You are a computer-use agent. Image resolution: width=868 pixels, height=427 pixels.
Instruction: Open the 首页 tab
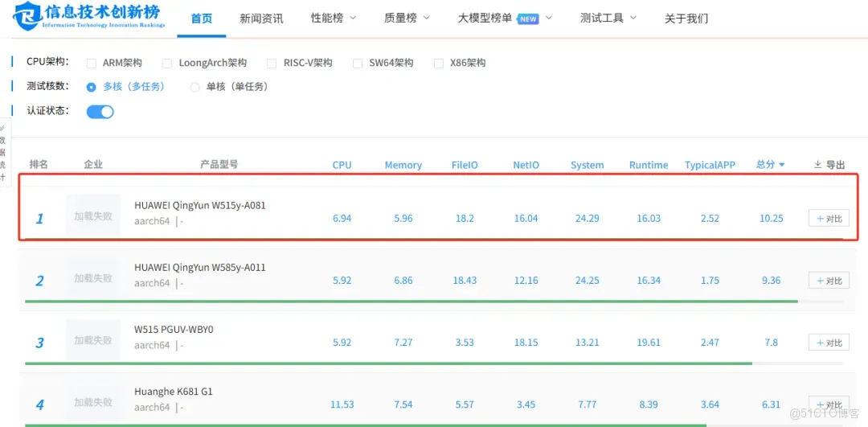202,18
